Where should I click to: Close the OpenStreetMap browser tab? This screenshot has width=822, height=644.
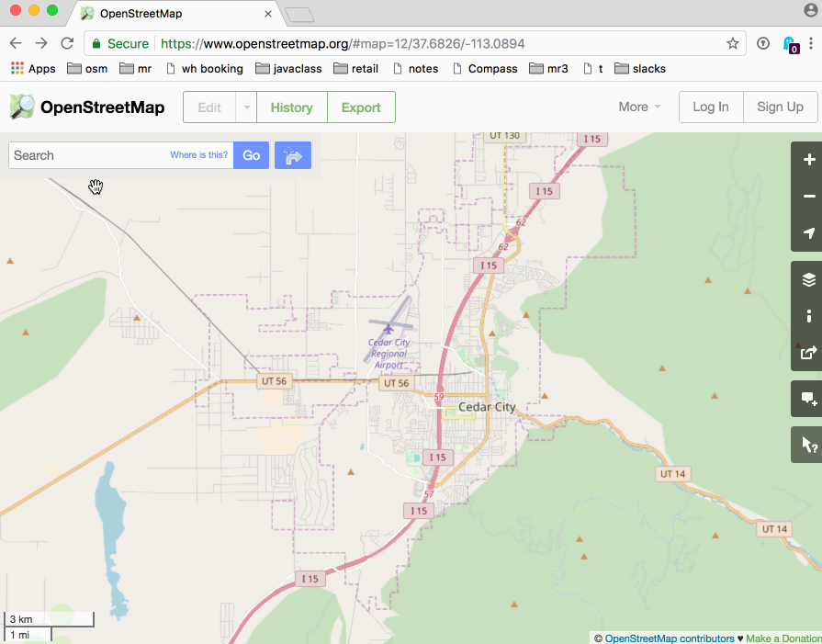268,14
